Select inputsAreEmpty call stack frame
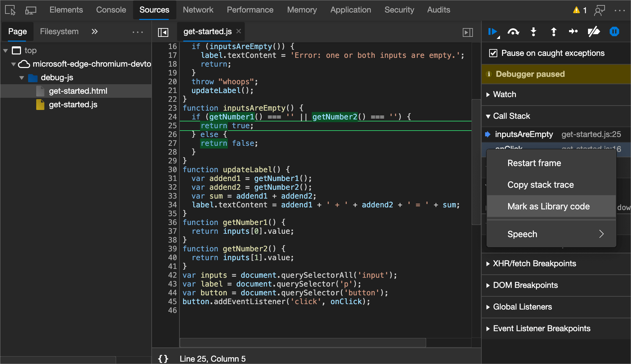The height and width of the screenshot is (364, 631). tap(524, 134)
